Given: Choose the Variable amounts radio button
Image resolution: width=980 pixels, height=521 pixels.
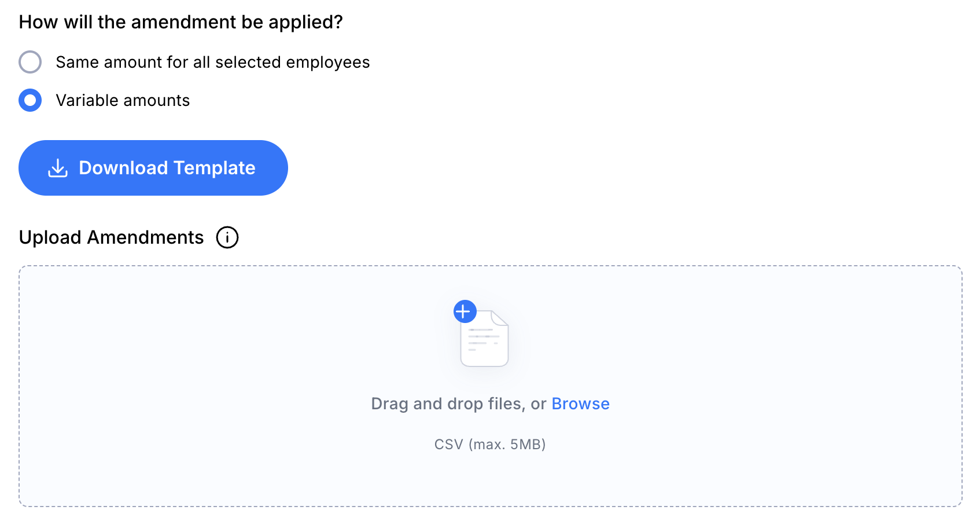Looking at the screenshot, I should [30, 100].
